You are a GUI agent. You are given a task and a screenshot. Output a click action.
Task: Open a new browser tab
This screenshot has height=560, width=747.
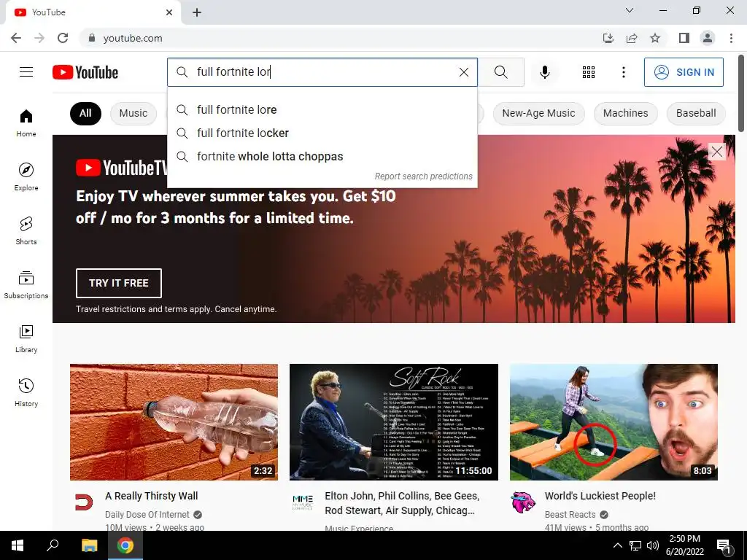point(197,12)
